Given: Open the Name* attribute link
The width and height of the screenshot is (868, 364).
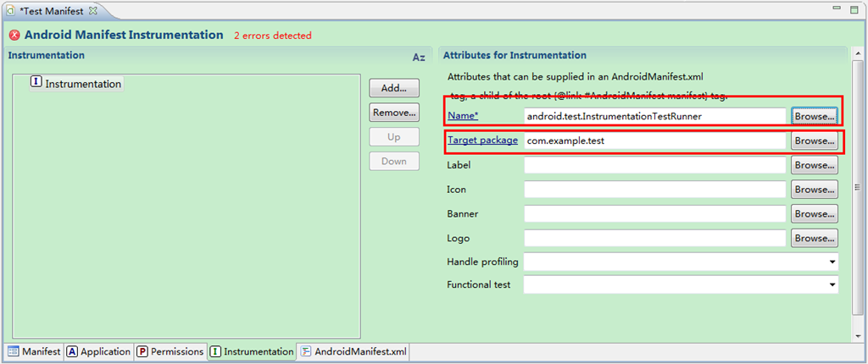Looking at the screenshot, I should 463,116.
